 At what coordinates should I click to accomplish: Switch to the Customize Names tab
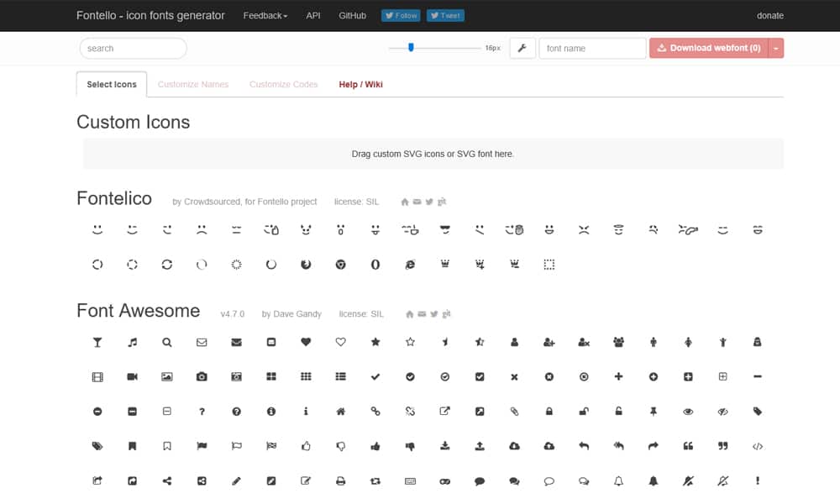pyautogui.click(x=193, y=85)
